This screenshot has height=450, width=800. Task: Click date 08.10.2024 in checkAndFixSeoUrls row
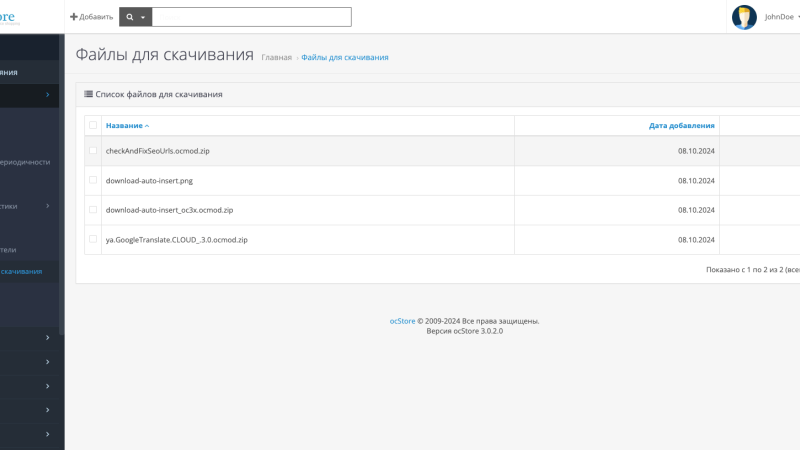pos(696,151)
